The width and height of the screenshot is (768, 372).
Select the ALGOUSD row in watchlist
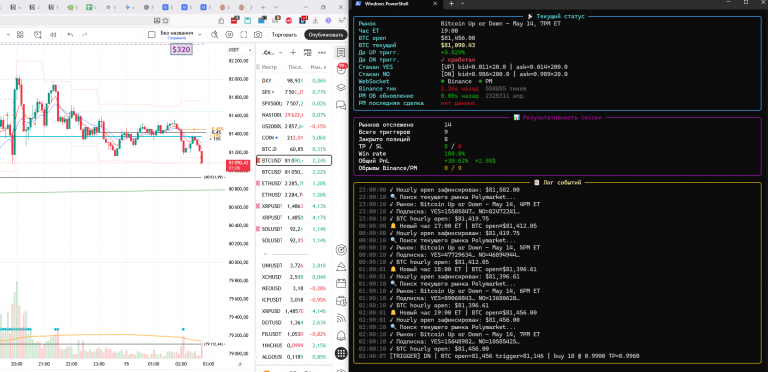coord(294,357)
